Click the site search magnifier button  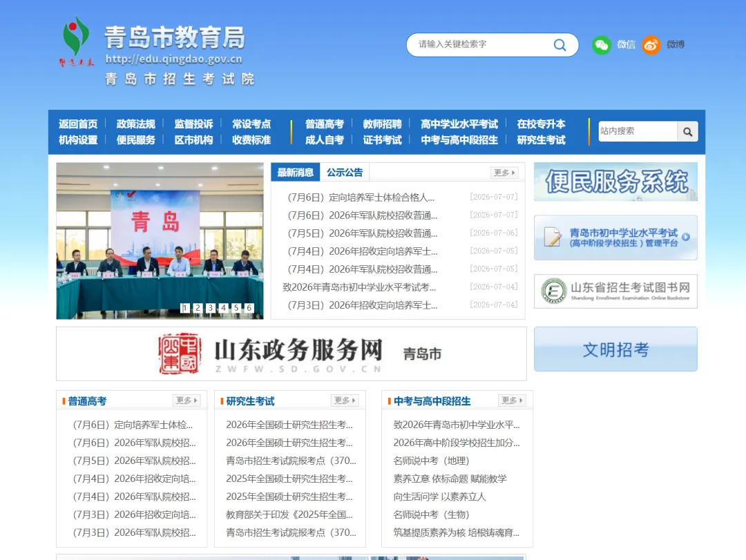[x=687, y=131]
